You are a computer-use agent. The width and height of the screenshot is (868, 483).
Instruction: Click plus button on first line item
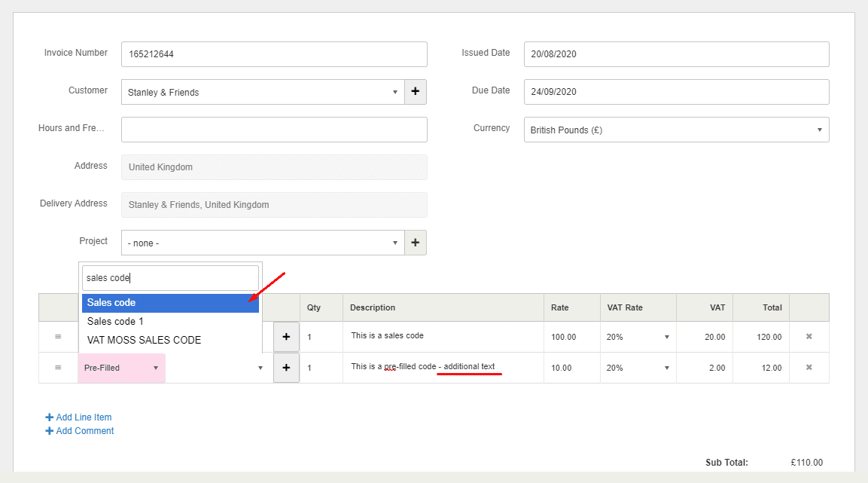pyautogui.click(x=286, y=337)
